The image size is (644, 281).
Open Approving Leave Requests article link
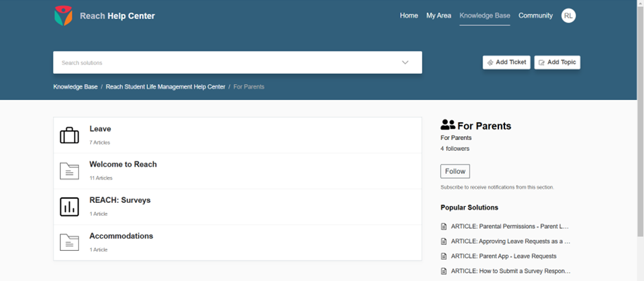[x=511, y=241]
